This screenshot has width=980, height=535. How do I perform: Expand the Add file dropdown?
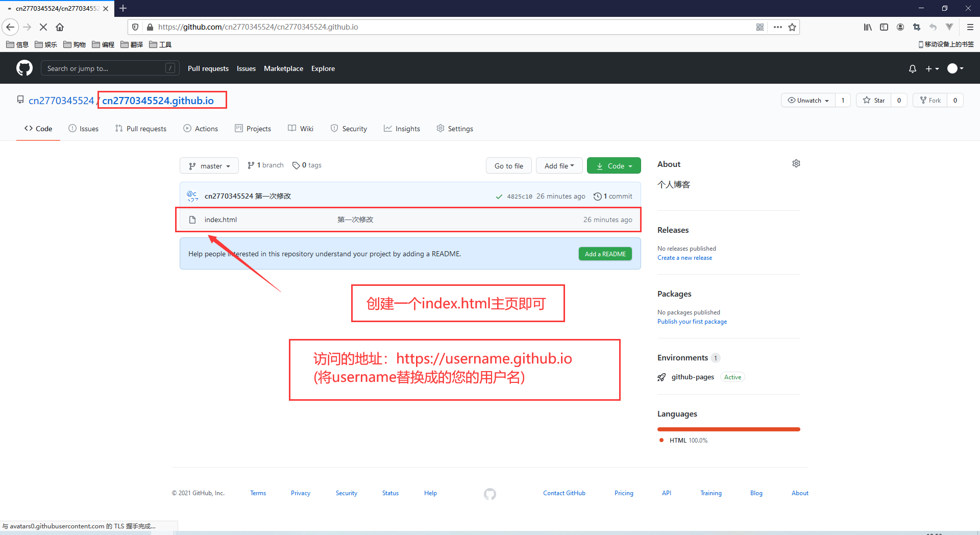pos(558,165)
